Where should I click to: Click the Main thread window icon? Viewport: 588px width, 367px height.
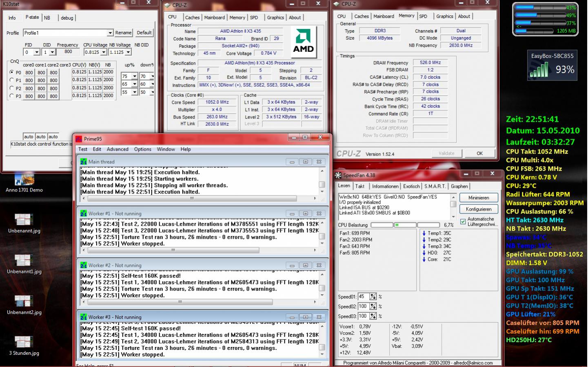[x=84, y=162]
